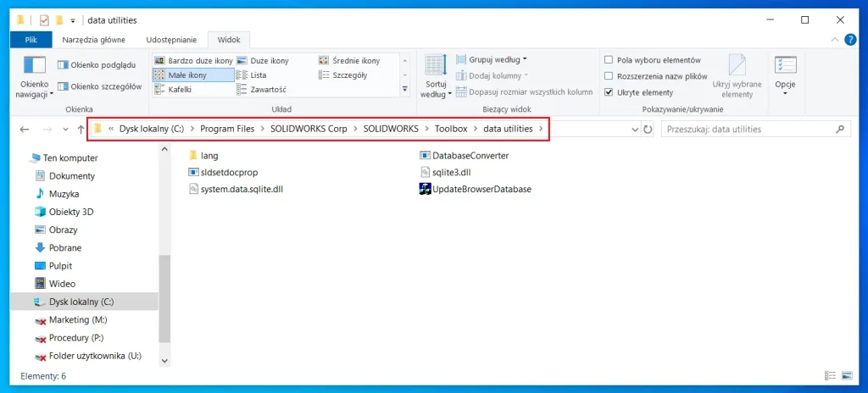The height and width of the screenshot is (393, 868).
Task: Open recent locations dropdown arrow
Action: coord(65,130)
